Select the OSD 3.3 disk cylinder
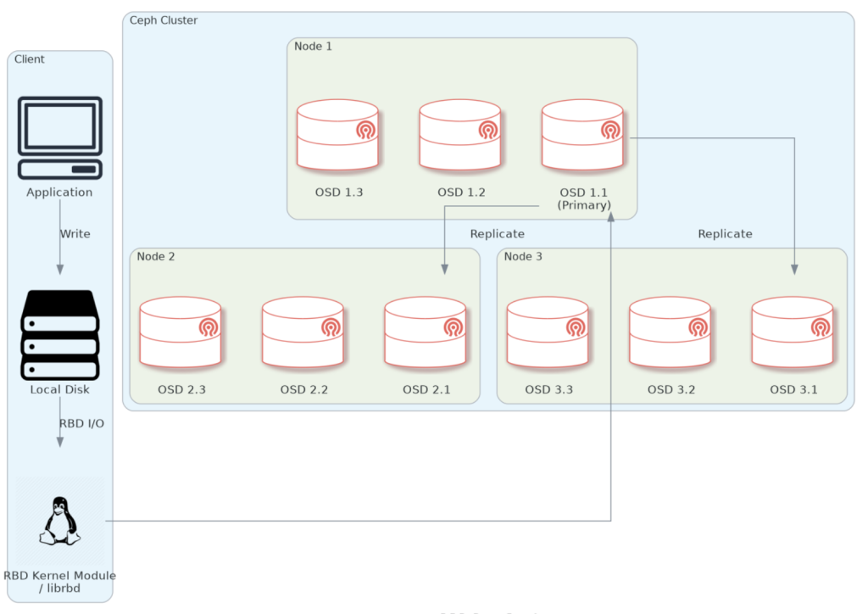This screenshot has width=868, height=614. pyautogui.click(x=548, y=332)
